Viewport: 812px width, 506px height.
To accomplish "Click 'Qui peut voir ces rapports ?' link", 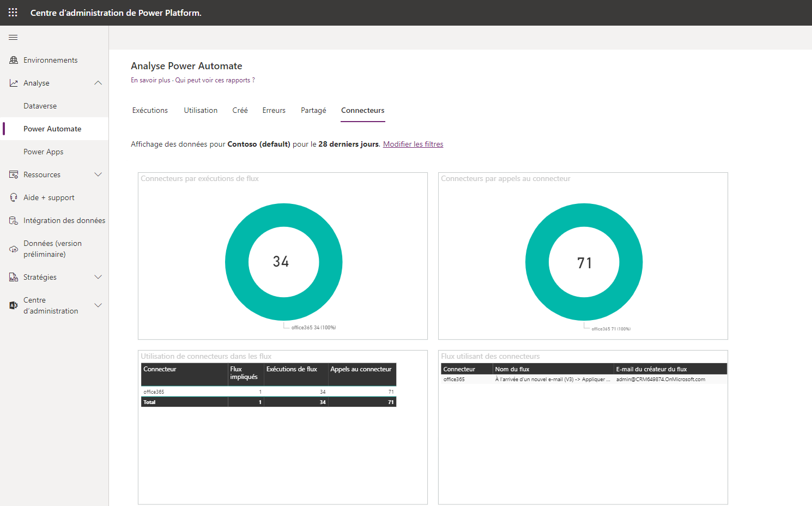I will point(215,80).
